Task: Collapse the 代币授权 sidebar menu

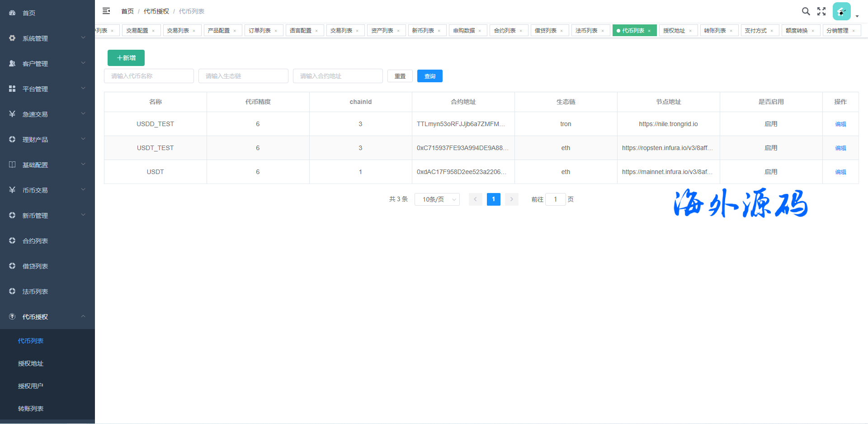Action: (x=47, y=317)
